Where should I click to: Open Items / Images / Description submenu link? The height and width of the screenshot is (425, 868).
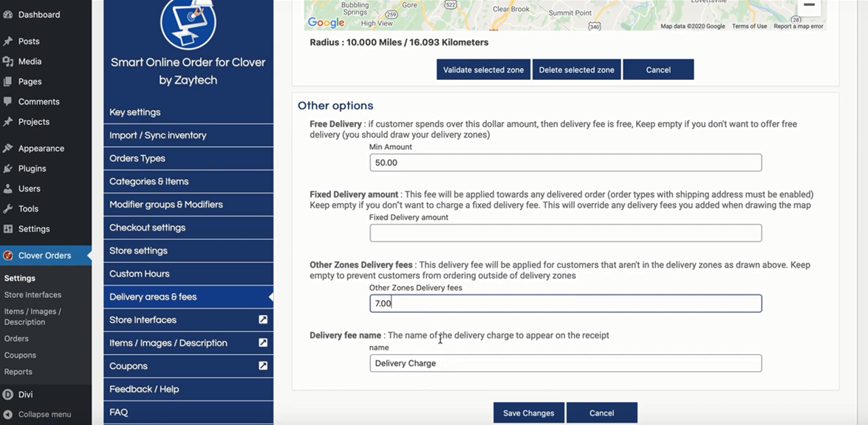[33, 316]
